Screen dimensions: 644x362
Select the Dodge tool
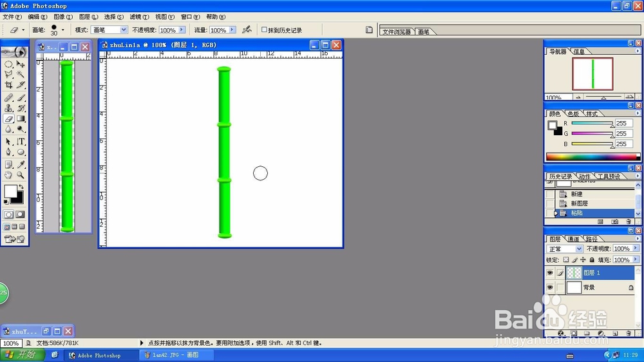(x=21, y=129)
